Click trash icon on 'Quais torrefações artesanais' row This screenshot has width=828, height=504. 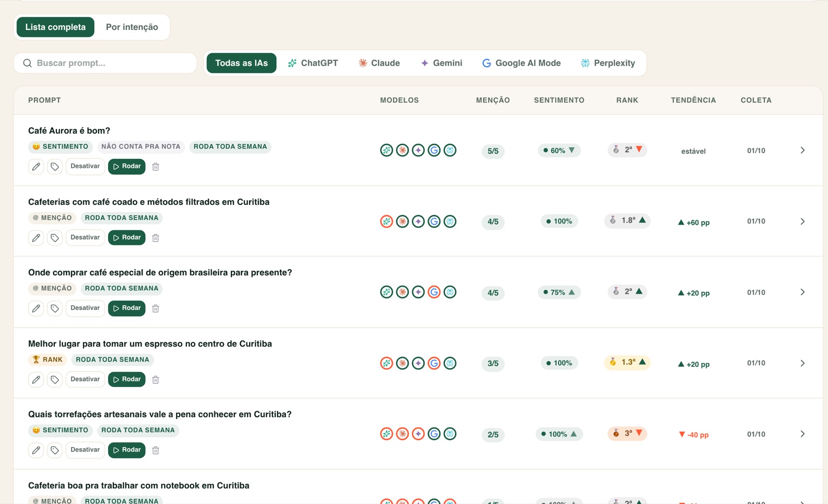tap(155, 450)
